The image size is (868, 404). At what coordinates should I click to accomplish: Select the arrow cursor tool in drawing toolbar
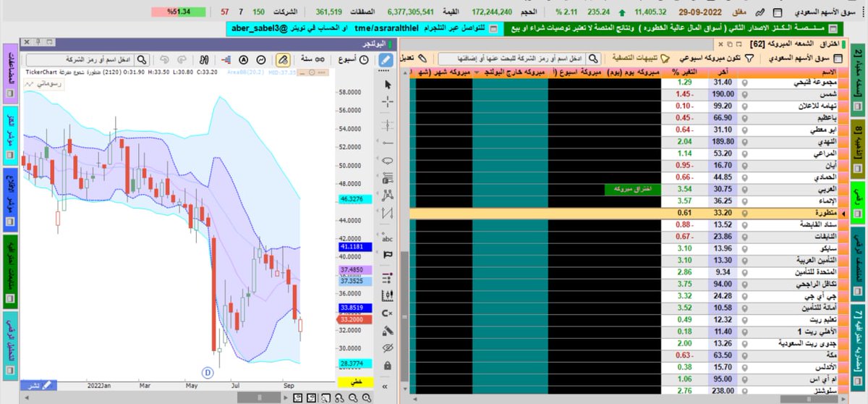point(387,85)
